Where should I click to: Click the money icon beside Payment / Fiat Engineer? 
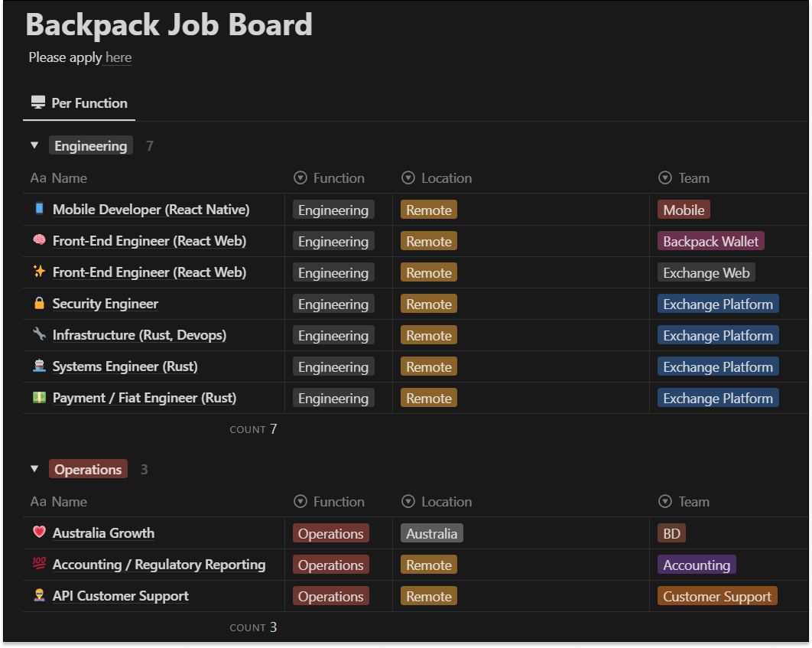pyautogui.click(x=39, y=397)
